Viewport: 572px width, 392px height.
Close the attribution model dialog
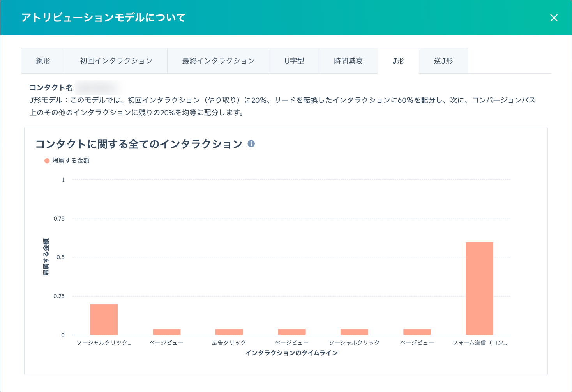pos(554,18)
